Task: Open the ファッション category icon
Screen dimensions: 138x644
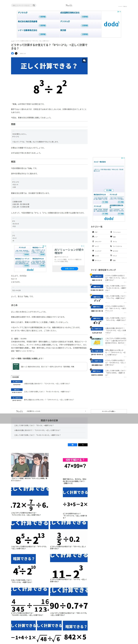Action: [111, 232]
